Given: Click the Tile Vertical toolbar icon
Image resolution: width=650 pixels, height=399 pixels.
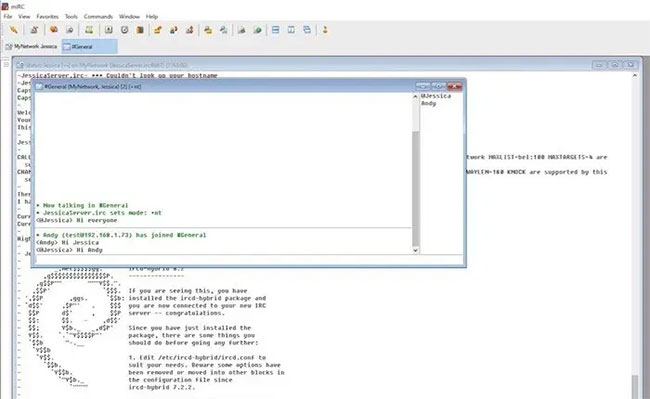Looking at the screenshot, I should tap(291, 30).
